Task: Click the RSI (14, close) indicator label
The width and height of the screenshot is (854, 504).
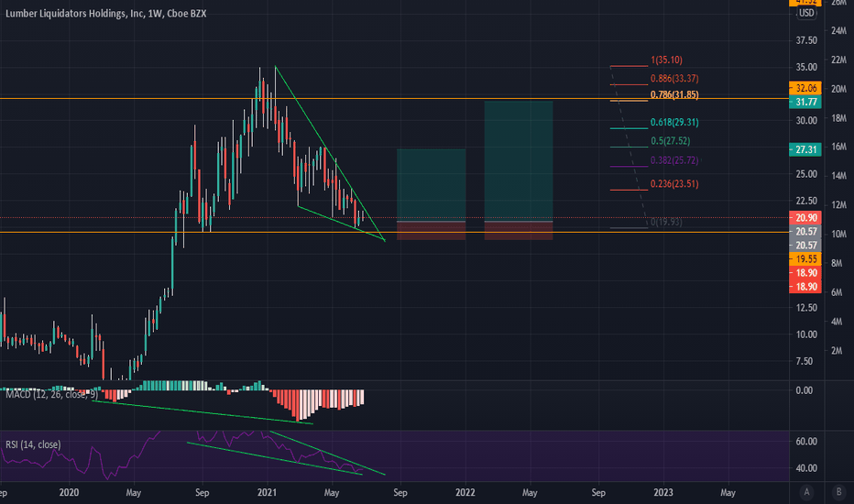Action: 33,444
